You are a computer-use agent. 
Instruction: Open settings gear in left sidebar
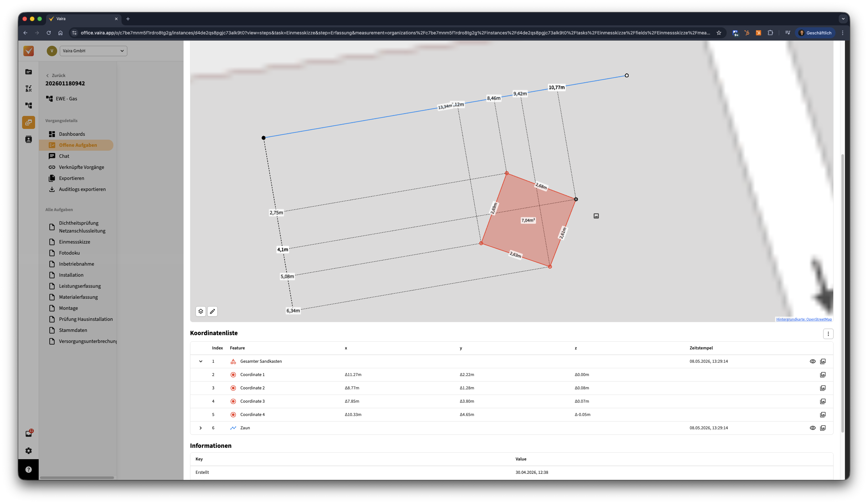pos(29,451)
